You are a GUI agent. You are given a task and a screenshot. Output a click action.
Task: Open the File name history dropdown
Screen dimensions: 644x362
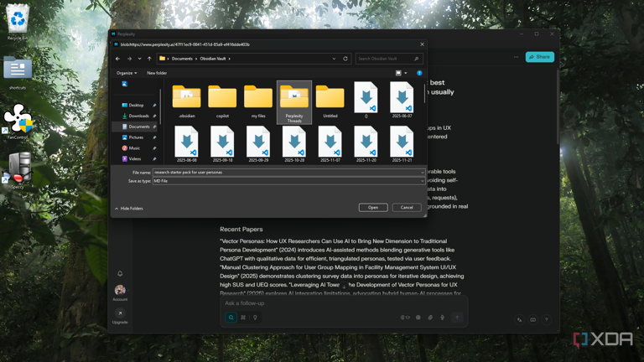(x=422, y=173)
